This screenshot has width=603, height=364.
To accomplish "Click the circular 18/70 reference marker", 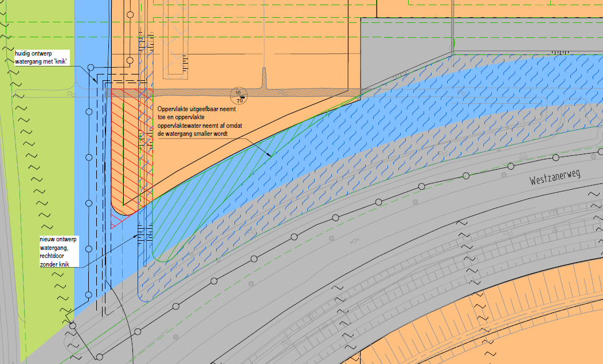I will click(x=239, y=96).
